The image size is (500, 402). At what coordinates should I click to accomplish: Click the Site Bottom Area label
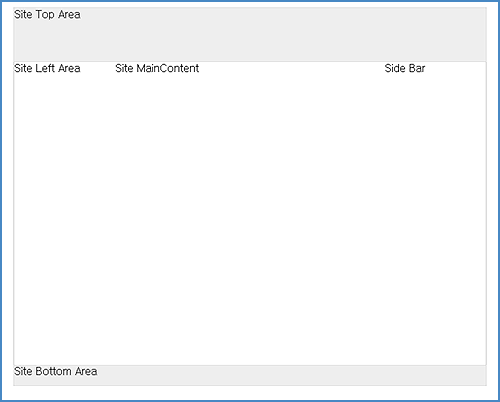pyautogui.click(x=55, y=371)
